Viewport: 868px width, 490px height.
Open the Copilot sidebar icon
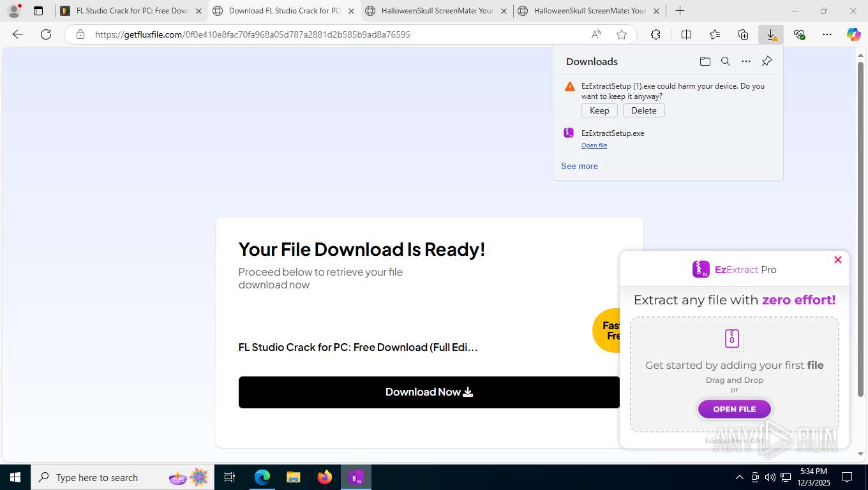(854, 34)
